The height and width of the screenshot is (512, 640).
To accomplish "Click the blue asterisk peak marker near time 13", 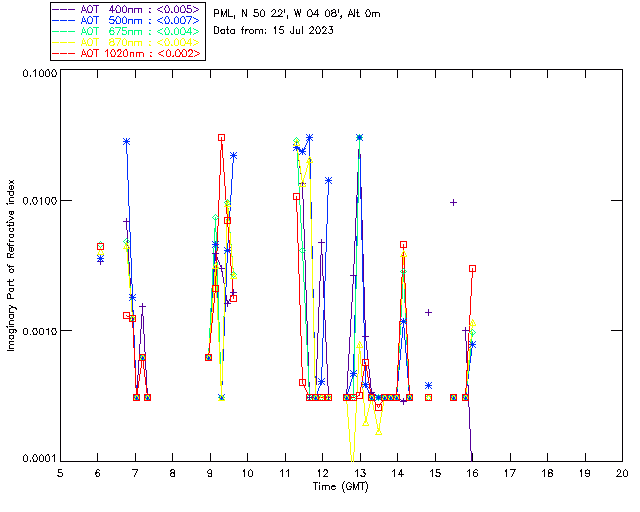I will pos(359,137).
